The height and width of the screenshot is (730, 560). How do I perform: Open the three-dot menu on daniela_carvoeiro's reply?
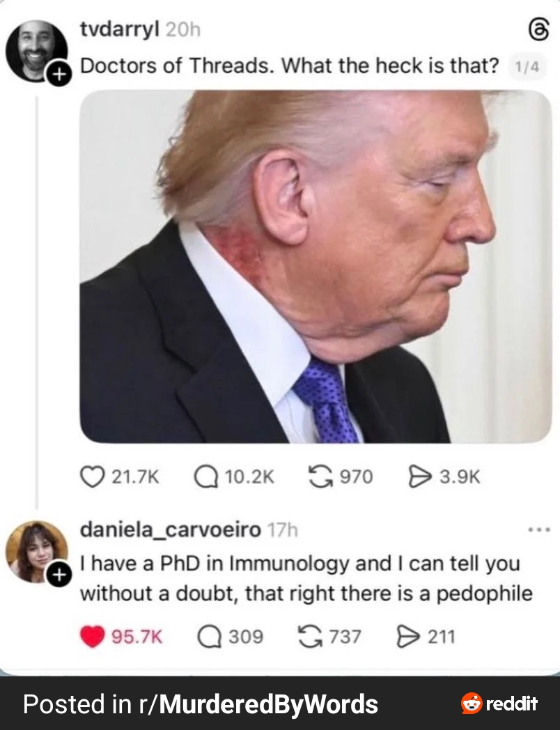click(x=539, y=530)
